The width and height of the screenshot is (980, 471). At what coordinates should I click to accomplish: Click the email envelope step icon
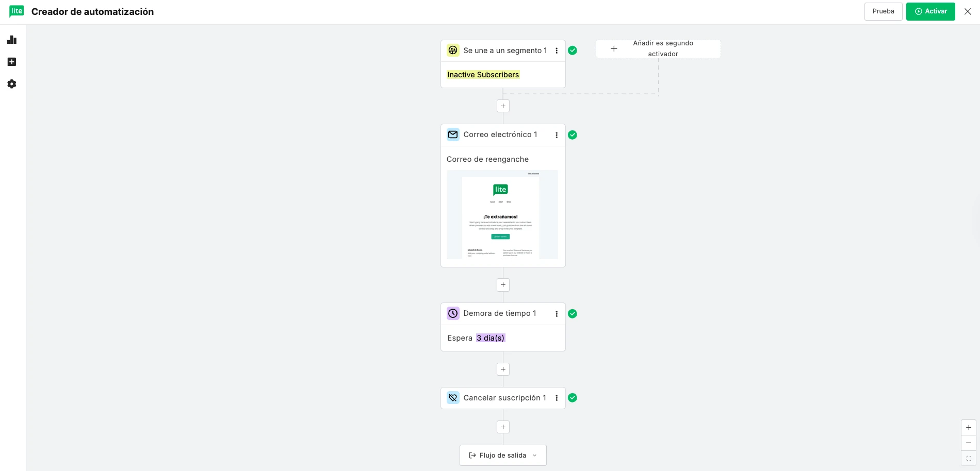[x=453, y=134]
